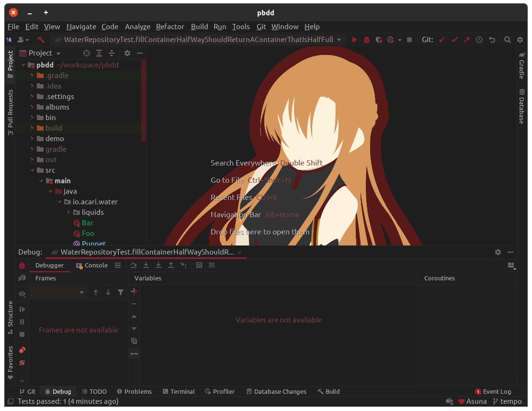The image size is (532, 411).
Task: Open user account dropdown in toolbar
Action: [x=23, y=40]
